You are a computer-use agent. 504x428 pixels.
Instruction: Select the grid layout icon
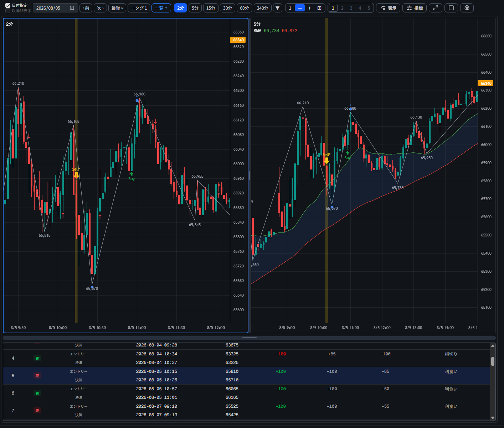click(319, 8)
